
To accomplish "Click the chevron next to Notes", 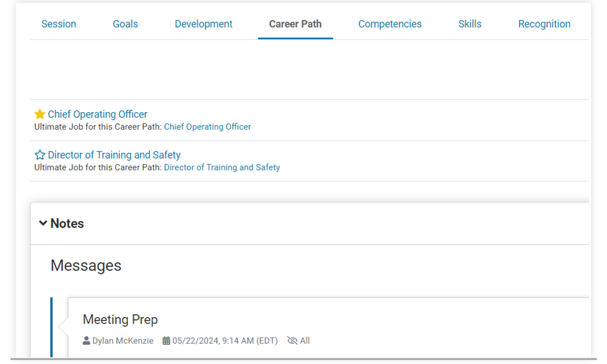I will point(43,223).
